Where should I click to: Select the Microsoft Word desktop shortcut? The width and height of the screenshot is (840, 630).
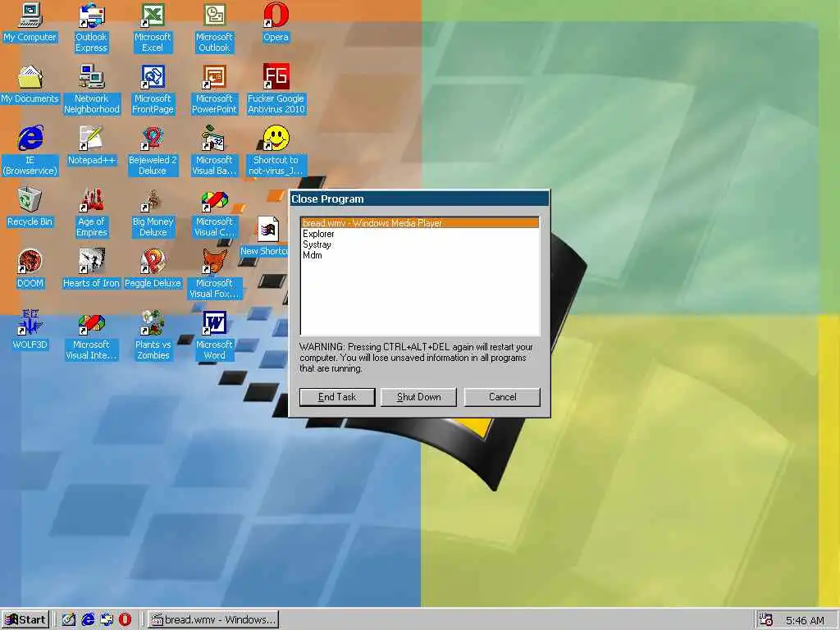point(214,336)
